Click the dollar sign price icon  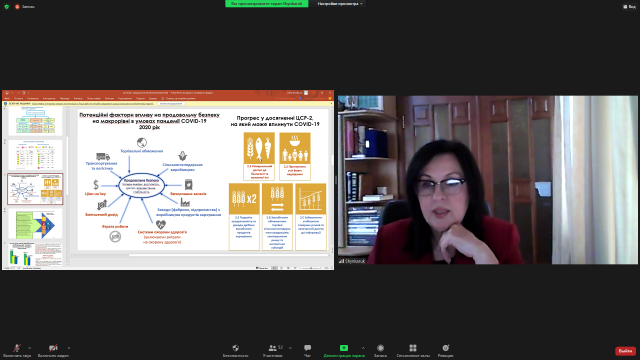96,185
